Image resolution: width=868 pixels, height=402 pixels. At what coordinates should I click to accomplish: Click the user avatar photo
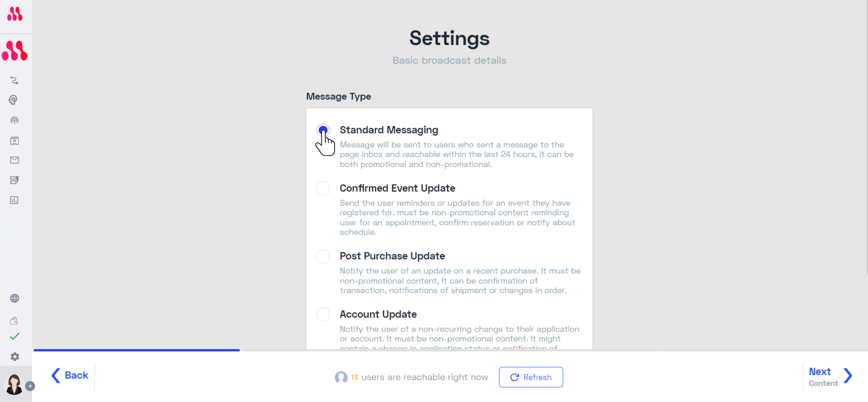pos(14,384)
